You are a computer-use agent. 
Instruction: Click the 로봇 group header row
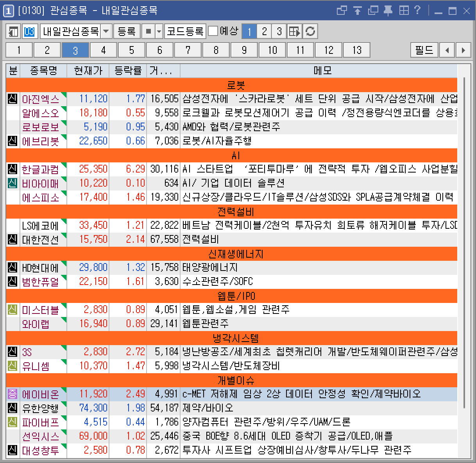232,85
